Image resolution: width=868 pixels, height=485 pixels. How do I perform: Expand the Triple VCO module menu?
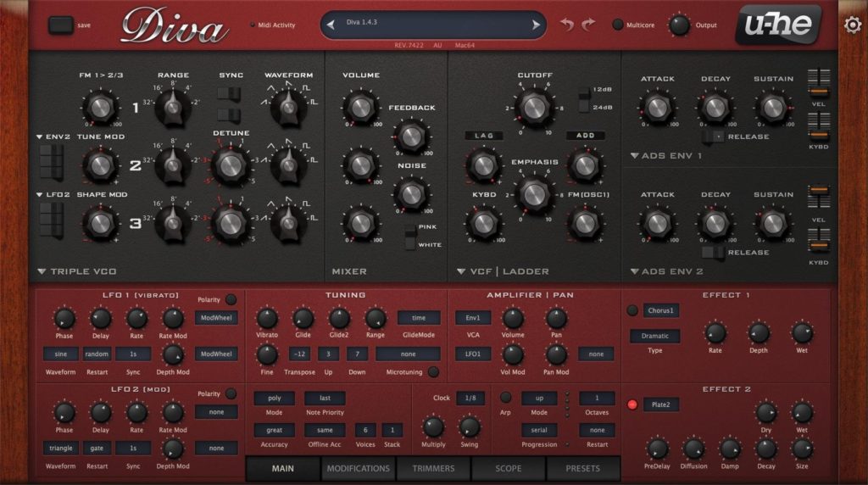click(42, 271)
